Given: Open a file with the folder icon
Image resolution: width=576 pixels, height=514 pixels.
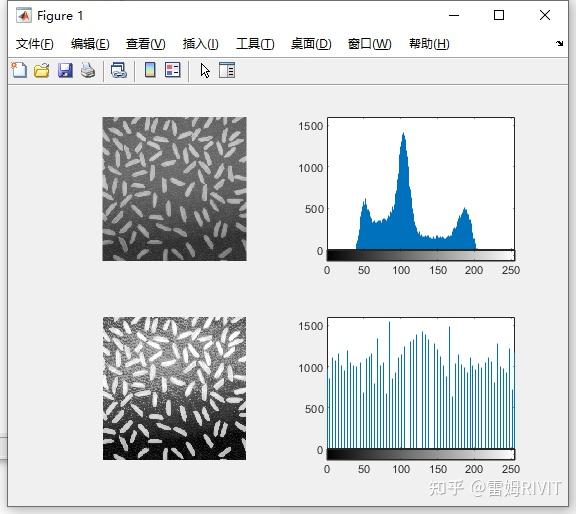Looking at the screenshot, I should (42, 70).
